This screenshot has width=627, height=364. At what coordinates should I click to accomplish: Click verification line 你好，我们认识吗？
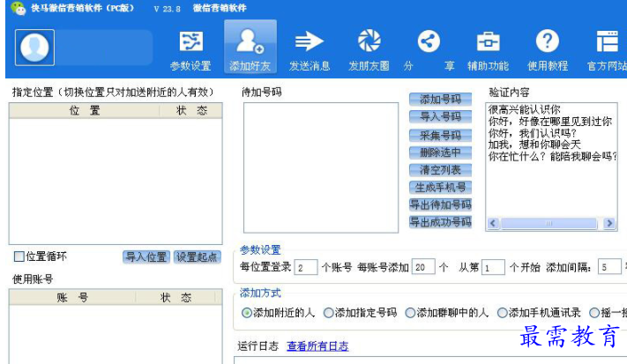point(533,133)
